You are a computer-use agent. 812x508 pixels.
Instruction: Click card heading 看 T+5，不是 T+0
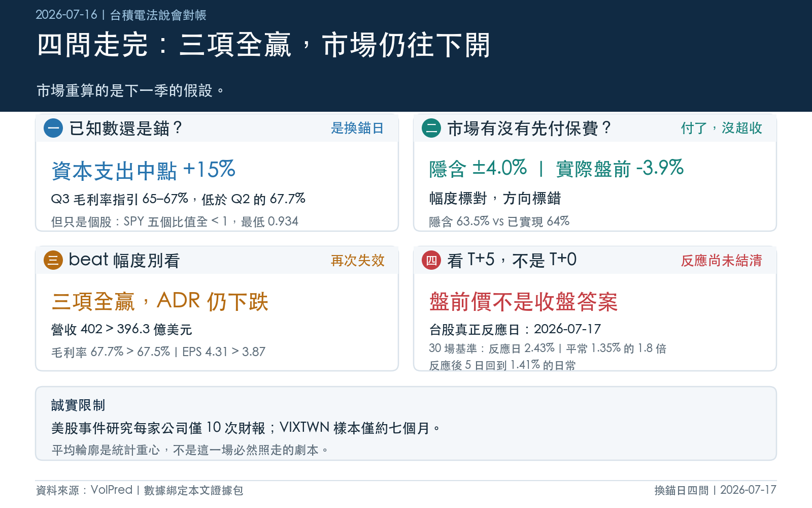(x=512, y=260)
